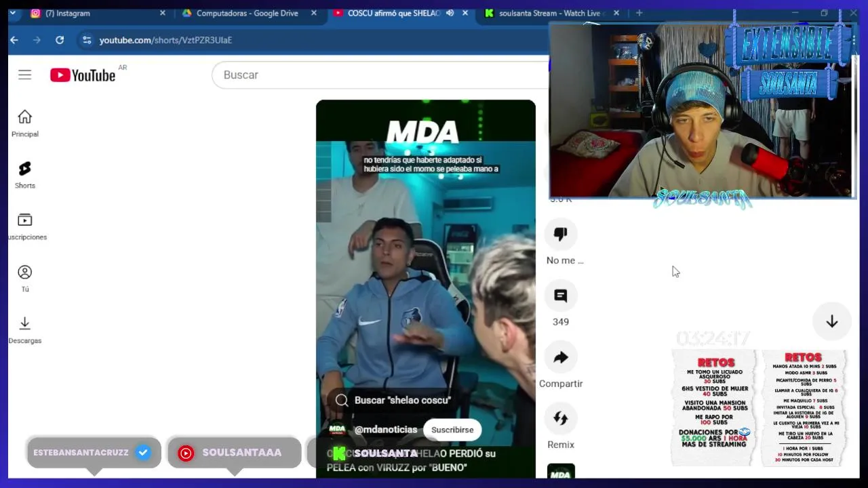Open the Tú profile section
This screenshot has width=868, height=488.
coord(24,279)
